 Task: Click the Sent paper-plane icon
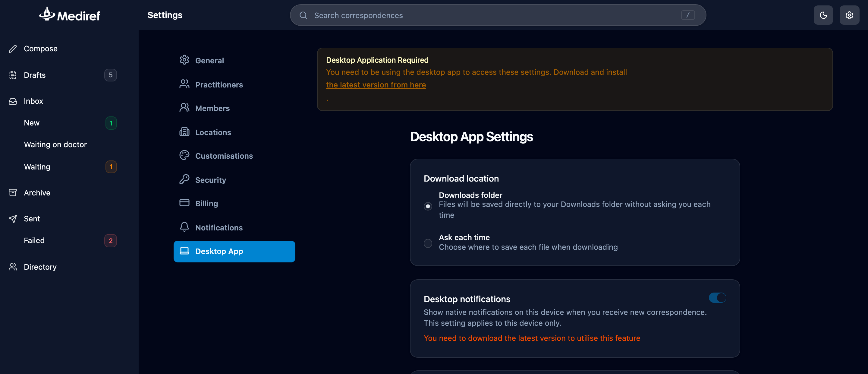[x=13, y=219]
